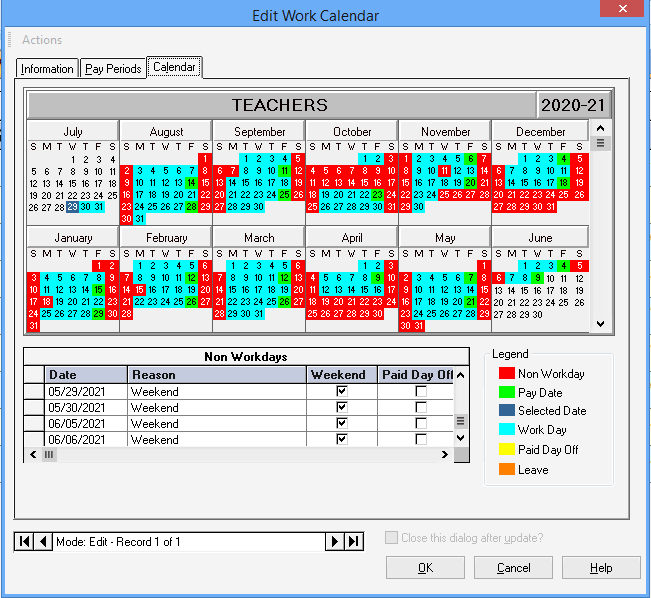Click the Reason cell for 06/05/2021

217,424
